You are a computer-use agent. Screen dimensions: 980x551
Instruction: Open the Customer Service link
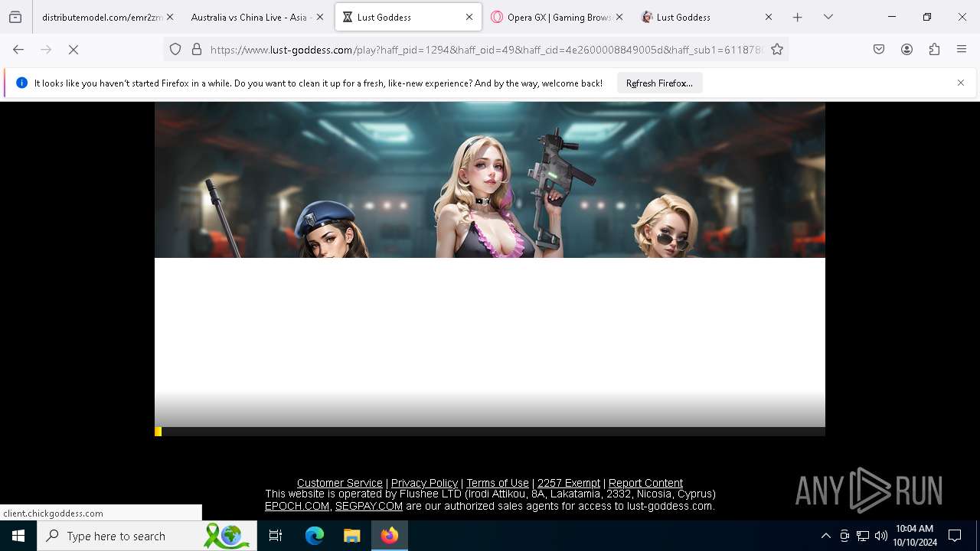[340, 483]
